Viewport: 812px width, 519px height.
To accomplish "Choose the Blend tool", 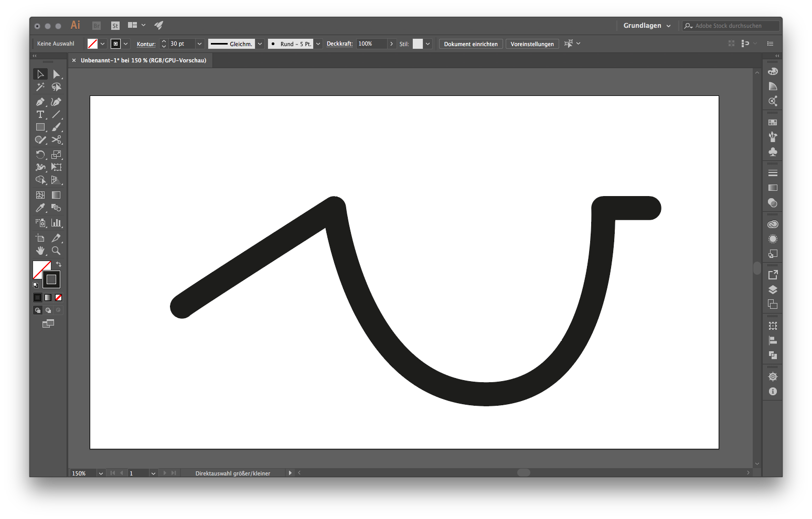I will coord(56,208).
